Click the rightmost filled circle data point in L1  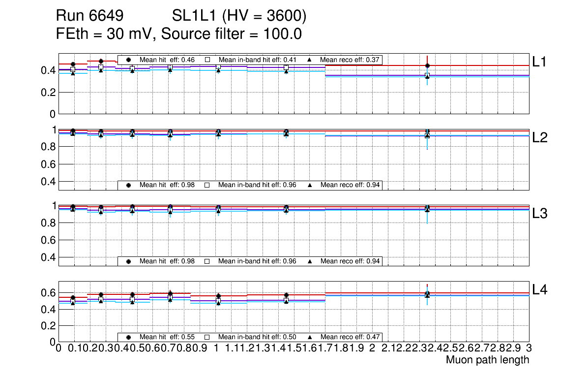tap(427, 65)
